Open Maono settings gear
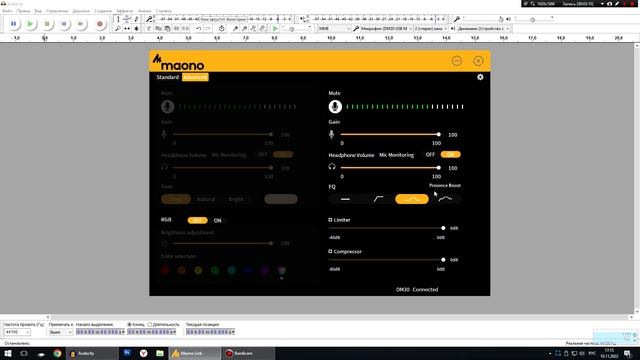 pyautogui.click(x=480, y=77)
